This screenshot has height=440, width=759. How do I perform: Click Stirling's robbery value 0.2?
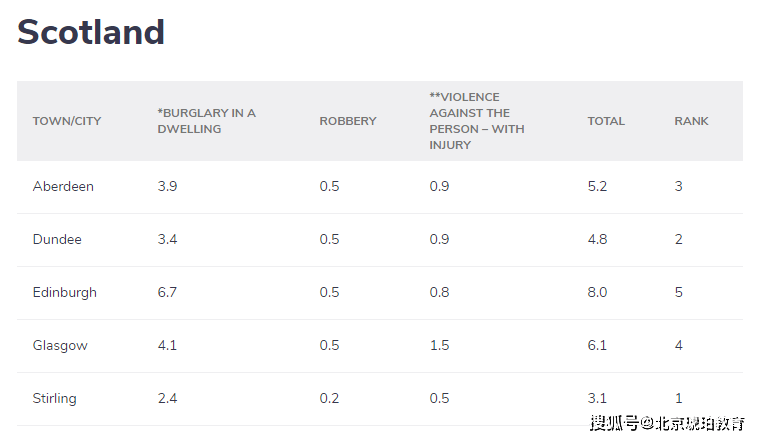click(329, 399)
